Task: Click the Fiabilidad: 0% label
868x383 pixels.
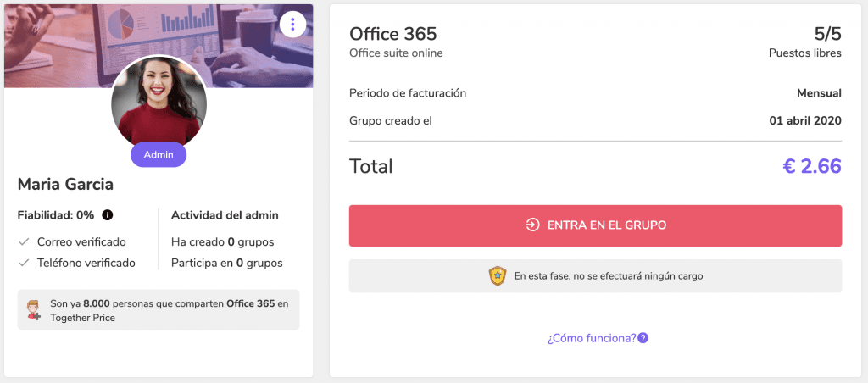Action: (x=56, y=214)
